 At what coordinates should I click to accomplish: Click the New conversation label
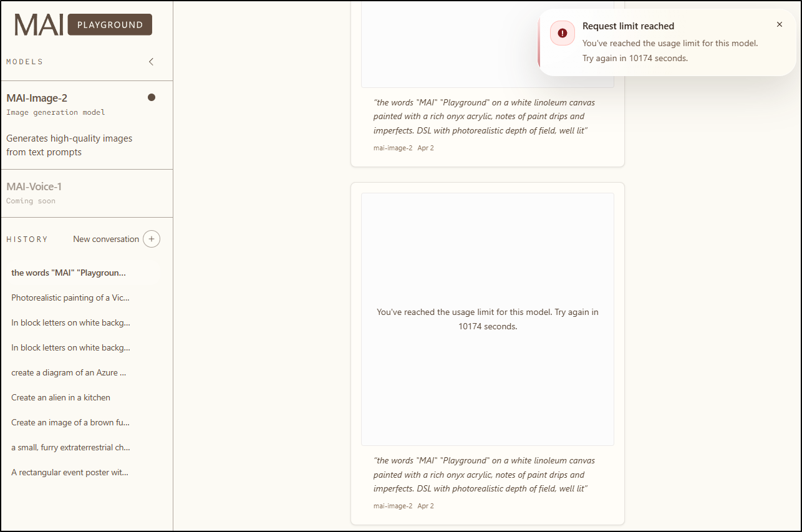(106, 239)
